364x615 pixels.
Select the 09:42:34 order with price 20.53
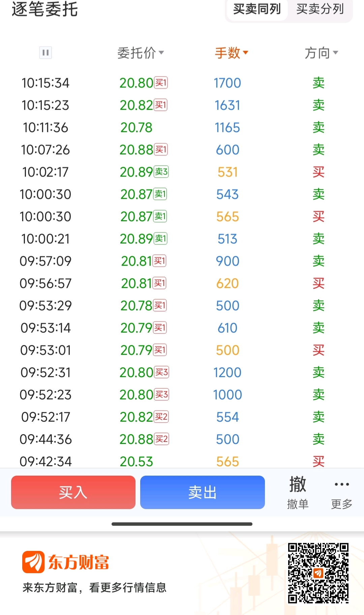[182, 461]
